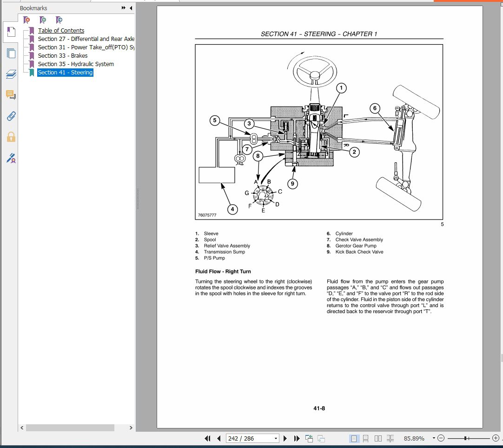503x448 pixels.
Task: Click the previous view icon
Action: (309, 438)
